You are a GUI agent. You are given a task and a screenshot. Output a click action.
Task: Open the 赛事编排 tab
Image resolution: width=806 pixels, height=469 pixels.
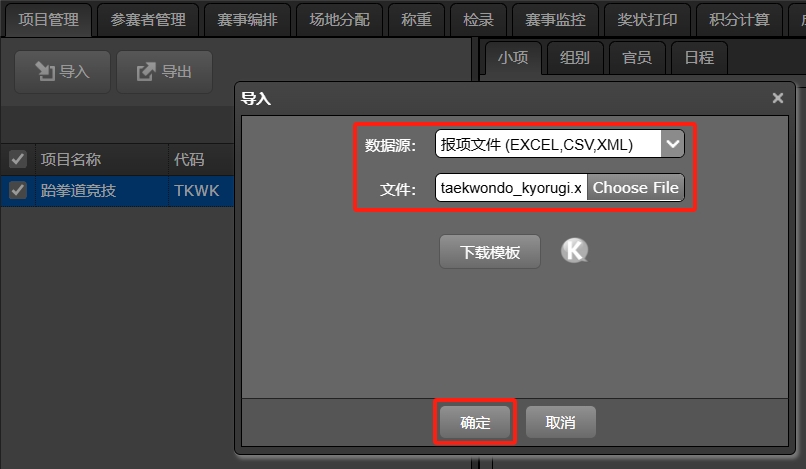click(247, 20)
